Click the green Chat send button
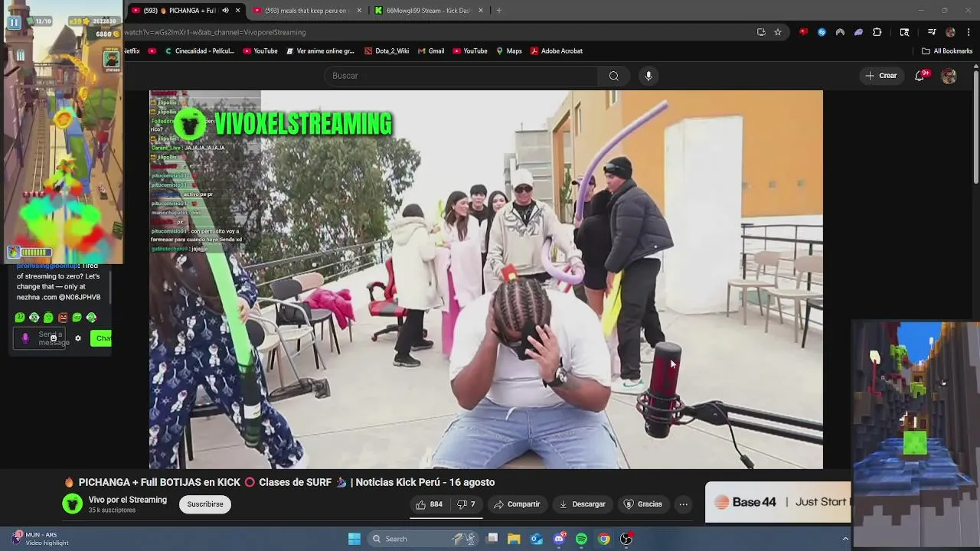This screenshot has height=551, width=980. tap(101, 338)
